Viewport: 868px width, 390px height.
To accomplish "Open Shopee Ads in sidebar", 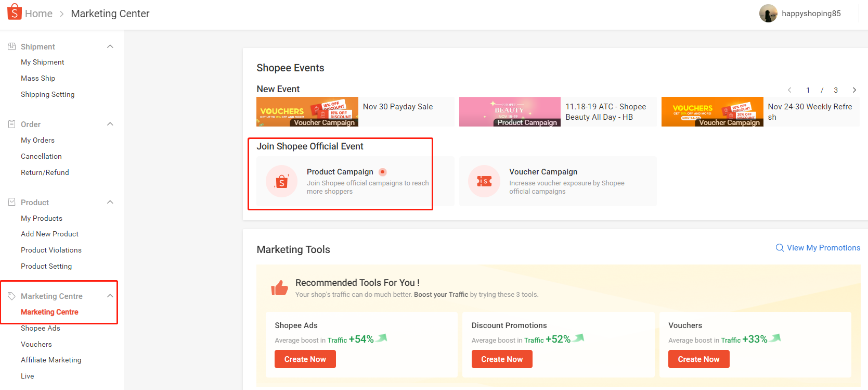I will tap(41, 328).
